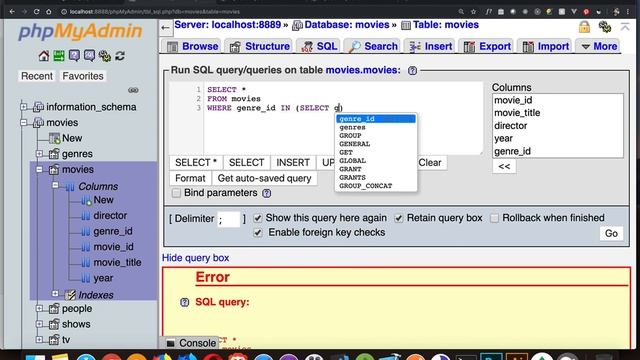Open page settings gear in header
This screenshot has height=360, width=640.
pyautogui.click(x=604, y=27)
